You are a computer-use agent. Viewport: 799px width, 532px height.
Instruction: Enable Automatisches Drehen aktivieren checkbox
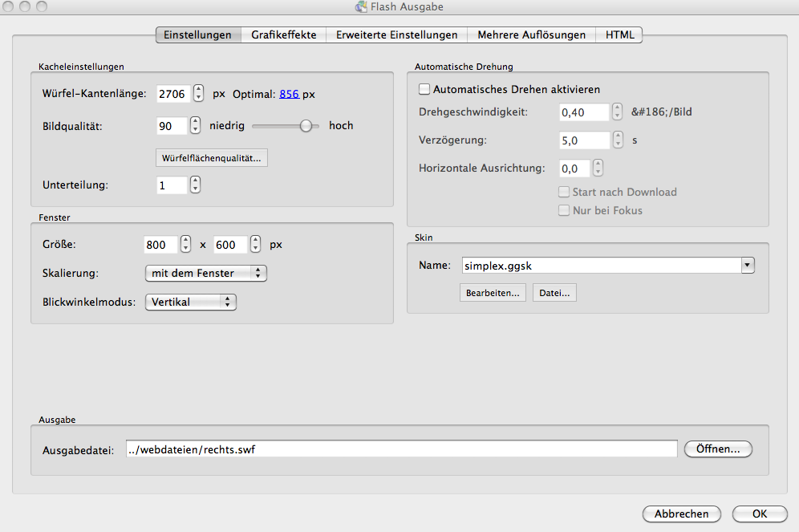pos(424,90)
